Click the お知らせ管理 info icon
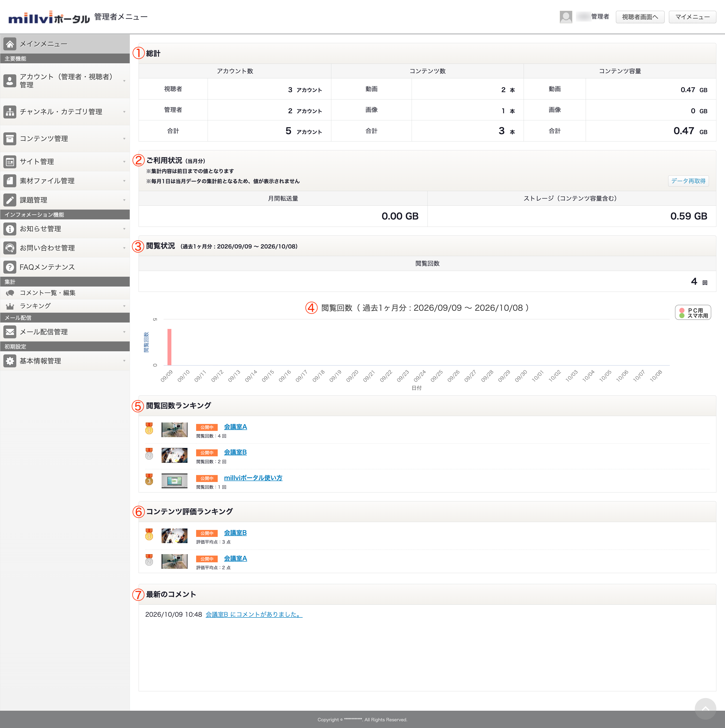Screen dimensions: 725x728 tap(10, 229)
